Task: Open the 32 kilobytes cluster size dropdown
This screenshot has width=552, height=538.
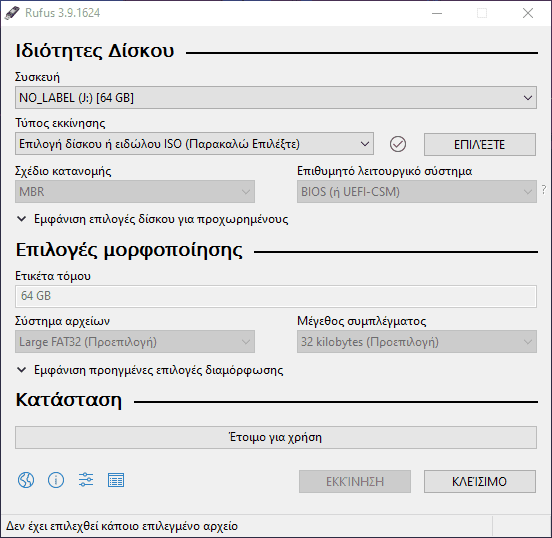Action: pyautogui.click(x=417, y=342)
